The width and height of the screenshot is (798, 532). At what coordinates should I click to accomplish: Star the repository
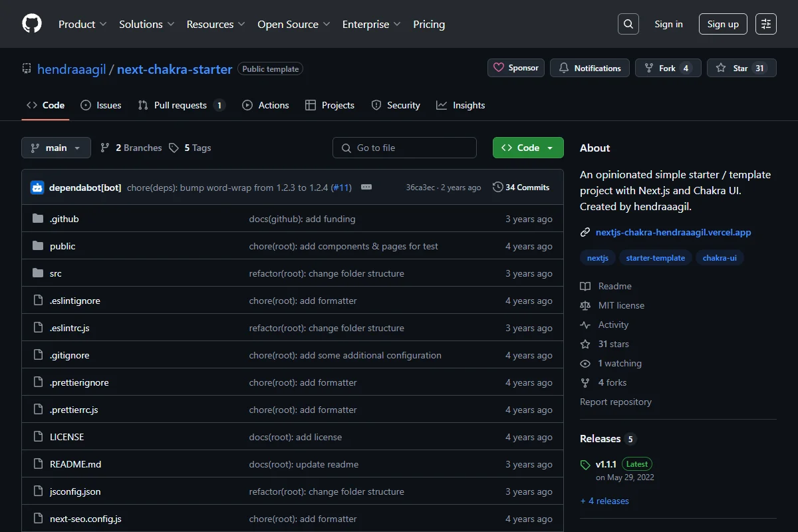tap(741, 68)
